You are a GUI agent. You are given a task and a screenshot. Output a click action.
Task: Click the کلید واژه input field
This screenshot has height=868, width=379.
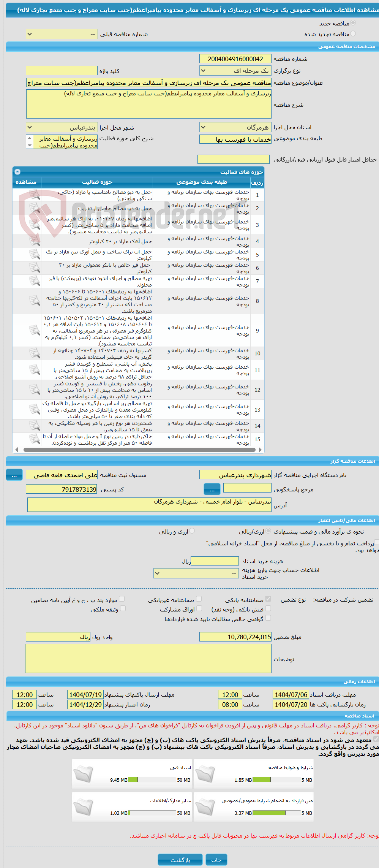(62, 71)
